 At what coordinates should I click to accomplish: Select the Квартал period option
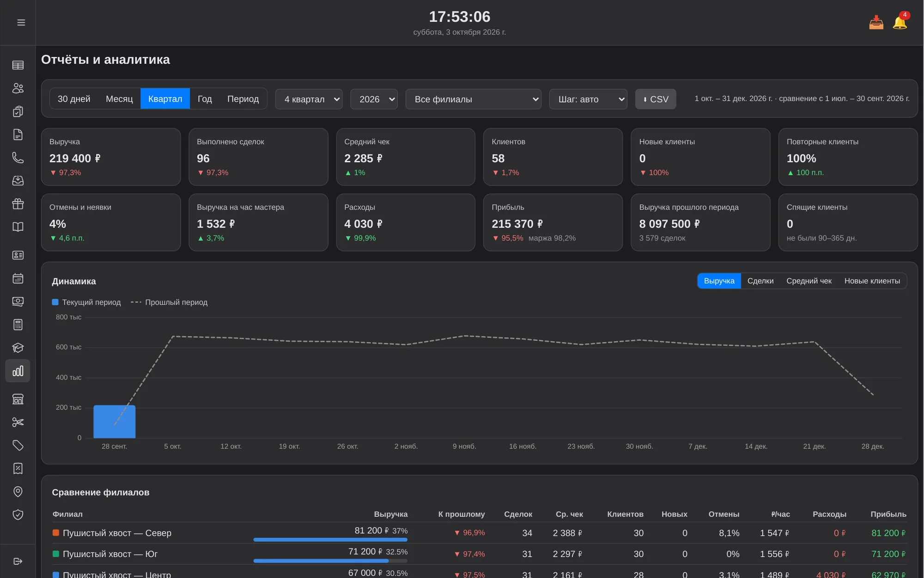(x=165, y=99)
